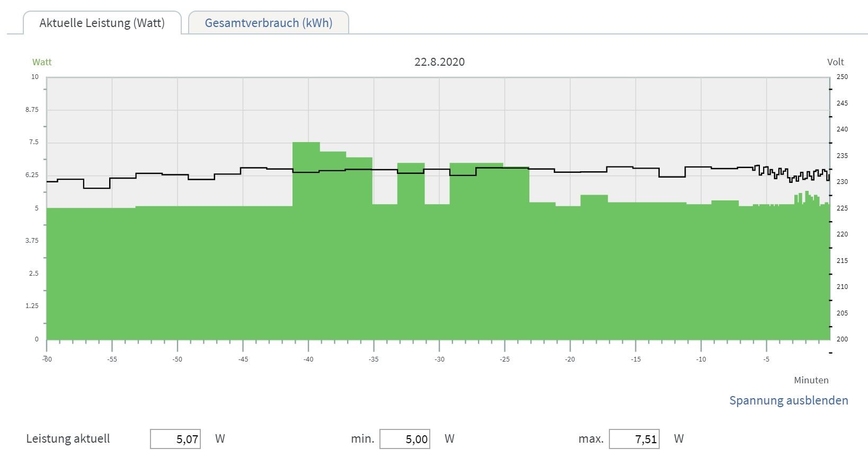Click the 8.75 watt y-axis label
Screen dimensions: 868x457
point(32,110)
